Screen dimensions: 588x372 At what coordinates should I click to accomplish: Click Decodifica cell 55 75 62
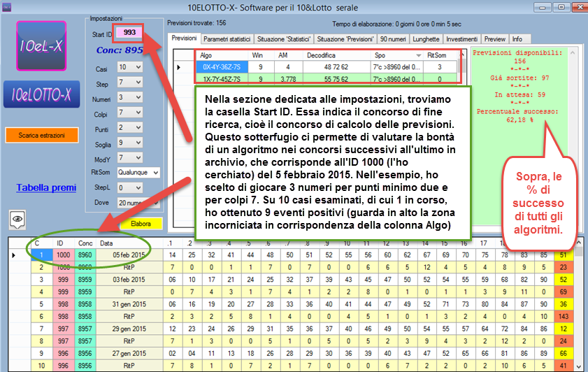click(336, 79)
